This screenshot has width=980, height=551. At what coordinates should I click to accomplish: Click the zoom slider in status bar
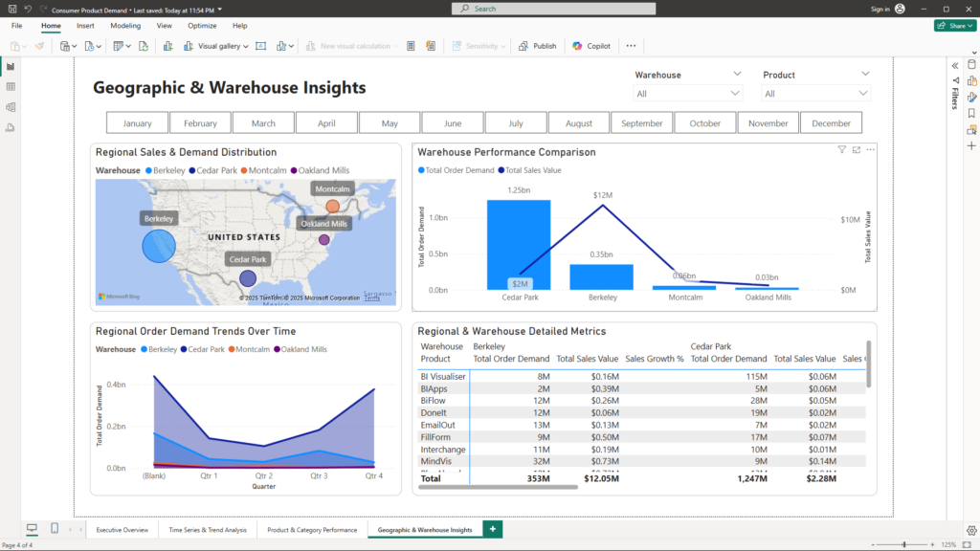point(904,544)
